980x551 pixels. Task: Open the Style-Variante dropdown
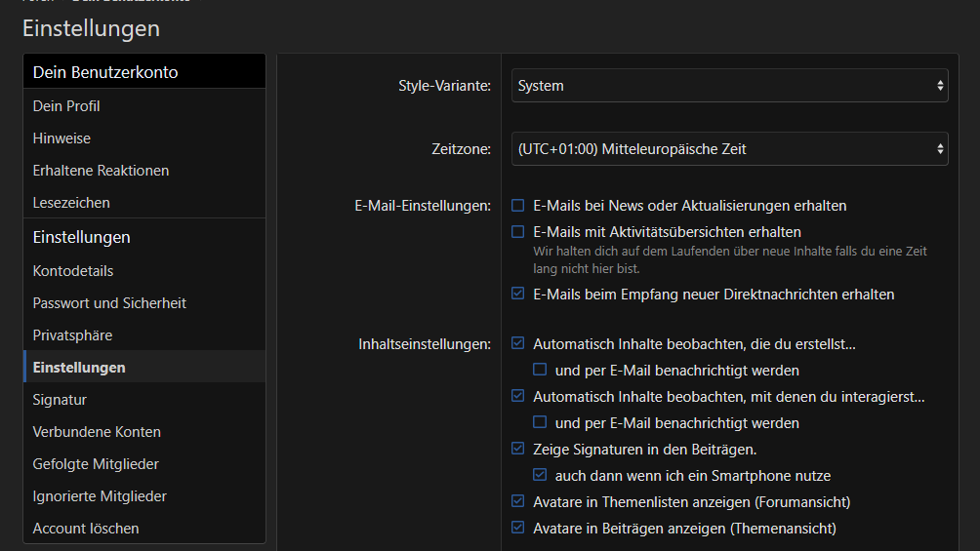[729, 86]
